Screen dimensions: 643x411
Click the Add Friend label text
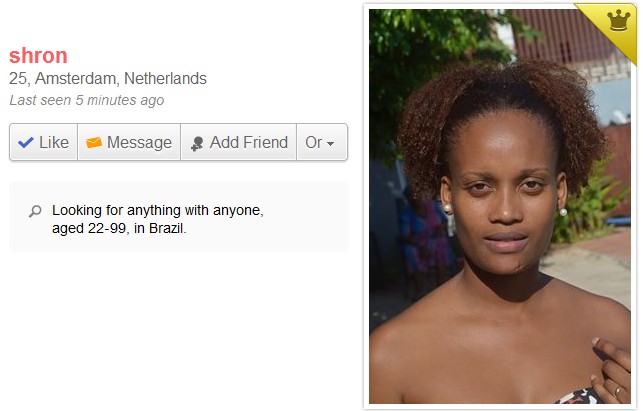pyautogui.click(x=249, y=142)
